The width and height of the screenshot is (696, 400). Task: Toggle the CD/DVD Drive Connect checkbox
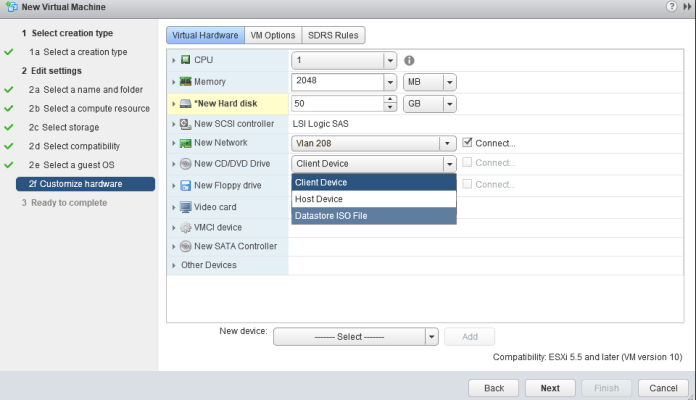(x=468, y=163)
